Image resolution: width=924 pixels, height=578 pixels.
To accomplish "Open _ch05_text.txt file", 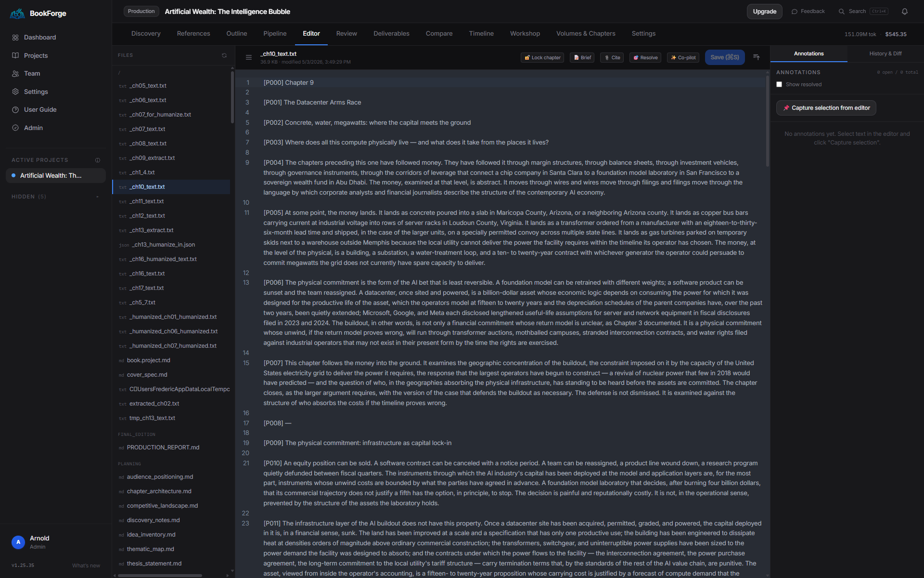I will click(x=171, y=86).
